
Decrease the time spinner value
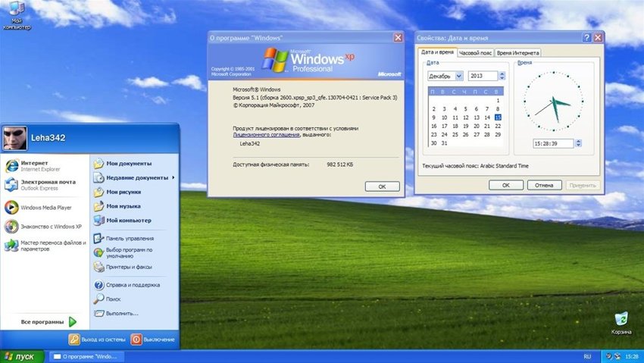578,146
